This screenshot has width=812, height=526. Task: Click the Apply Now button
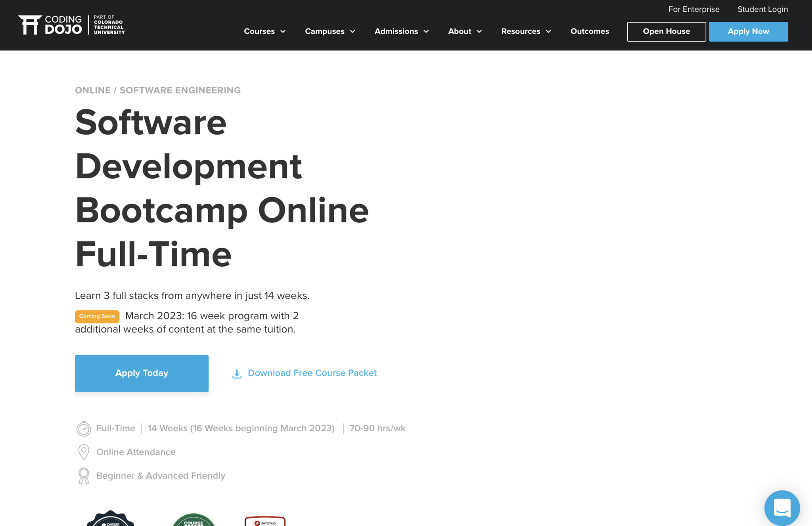748,31
